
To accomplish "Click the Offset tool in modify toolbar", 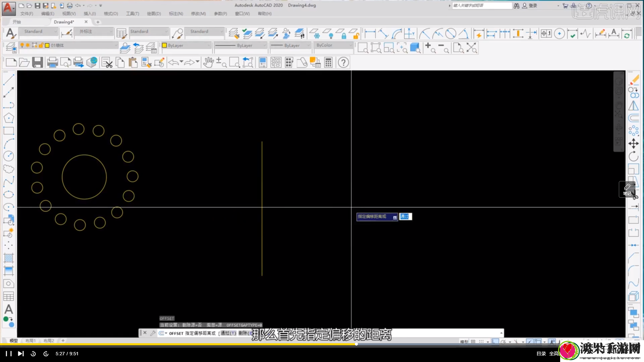I will (634, 118).
